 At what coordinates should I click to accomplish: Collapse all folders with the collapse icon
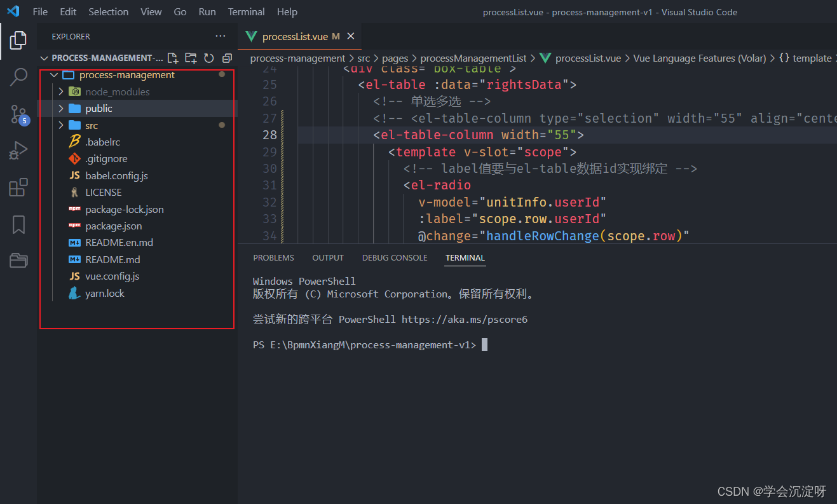click(x=226, y=58)
